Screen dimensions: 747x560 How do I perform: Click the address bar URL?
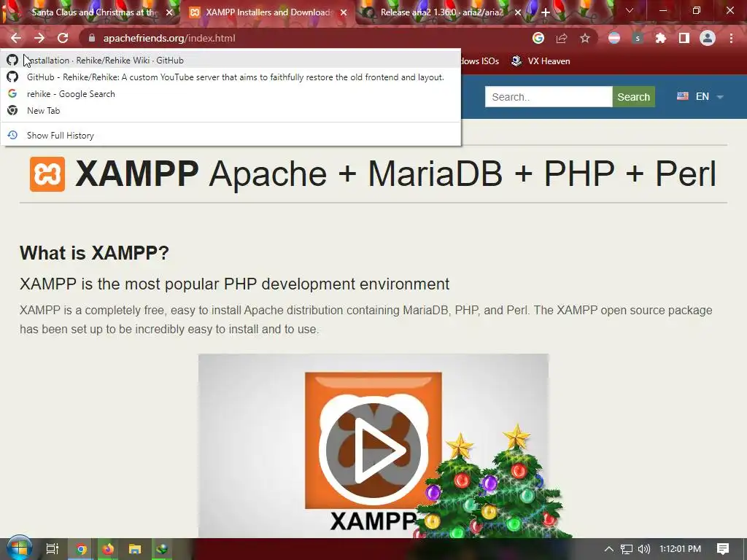[x=169, y=38]
